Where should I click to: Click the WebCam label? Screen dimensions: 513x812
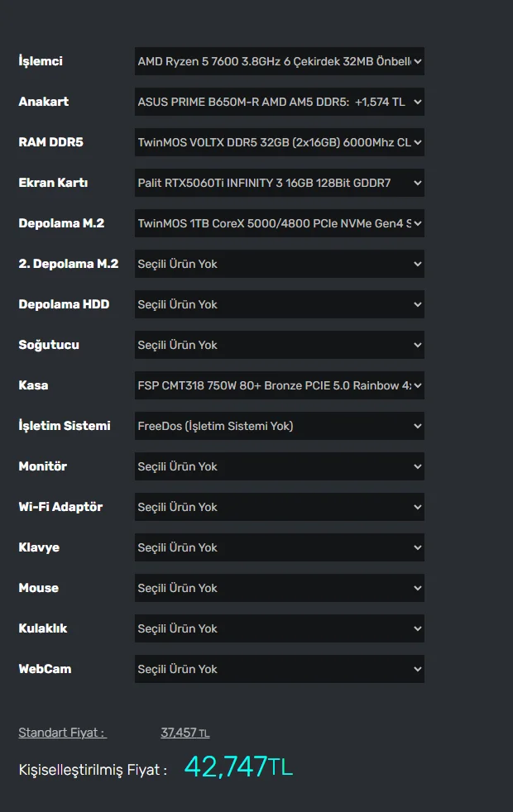click(45, 669)
